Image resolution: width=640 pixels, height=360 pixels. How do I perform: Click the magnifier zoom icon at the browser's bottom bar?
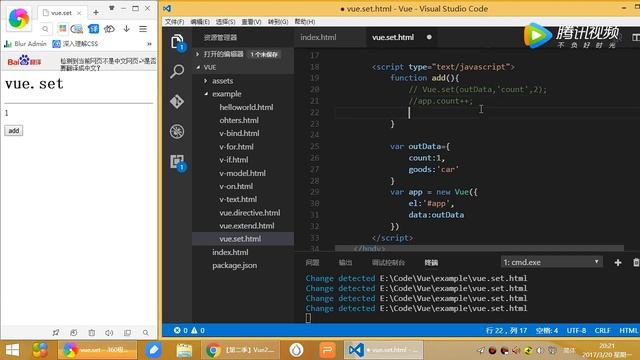click(146, 333)
